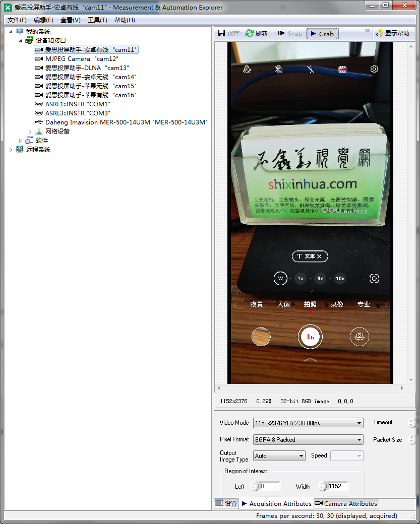Click the Left stepper arrows
This screenshot has height=524, width=420.
point(255,486)
